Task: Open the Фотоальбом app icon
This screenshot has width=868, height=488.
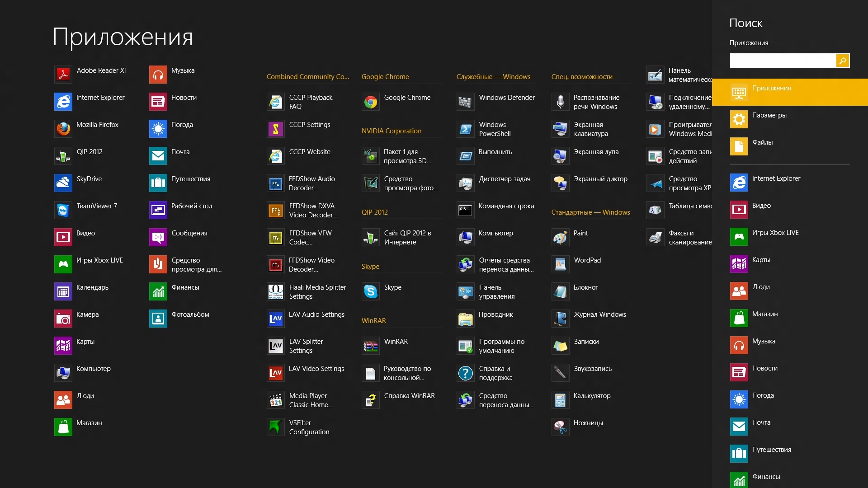Action: coord(158,319)
